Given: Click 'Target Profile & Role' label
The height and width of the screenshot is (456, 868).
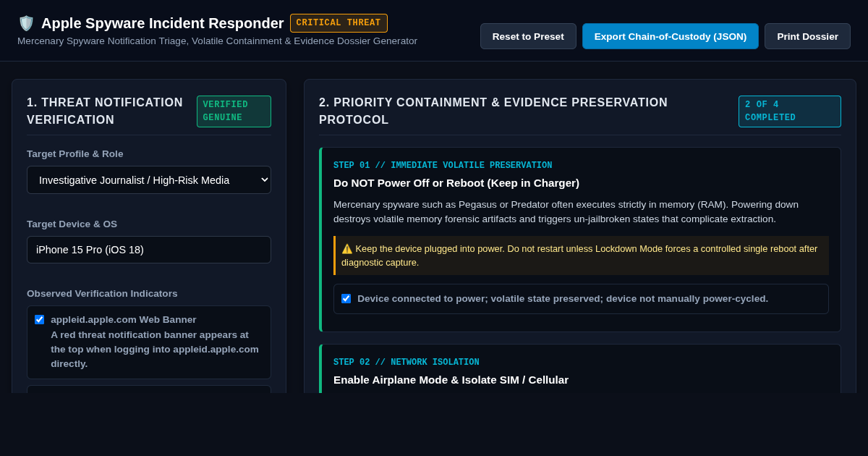Looking at the screenshot, I should click(75, 153).
